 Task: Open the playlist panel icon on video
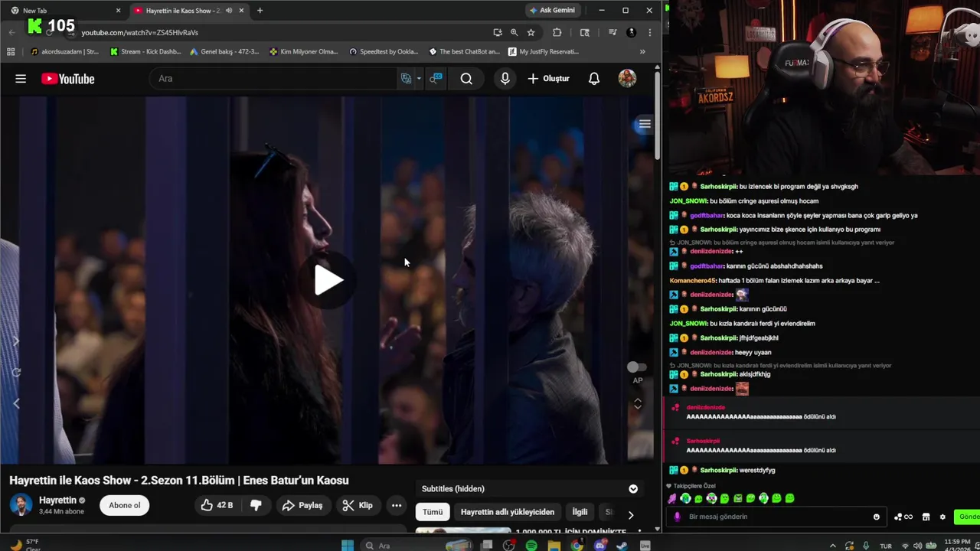[x=645, y=124]
